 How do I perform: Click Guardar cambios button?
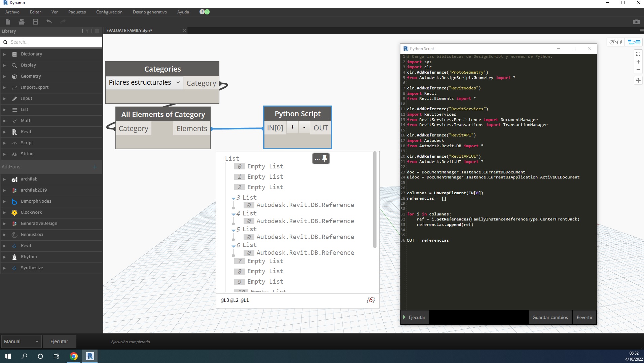tap(550, 317)
